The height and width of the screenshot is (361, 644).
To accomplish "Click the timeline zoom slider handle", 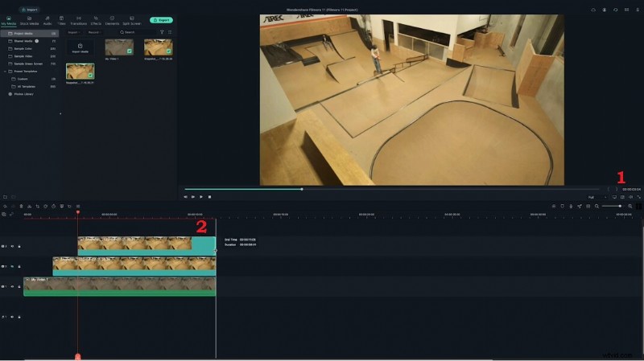I will pos(619,207).
